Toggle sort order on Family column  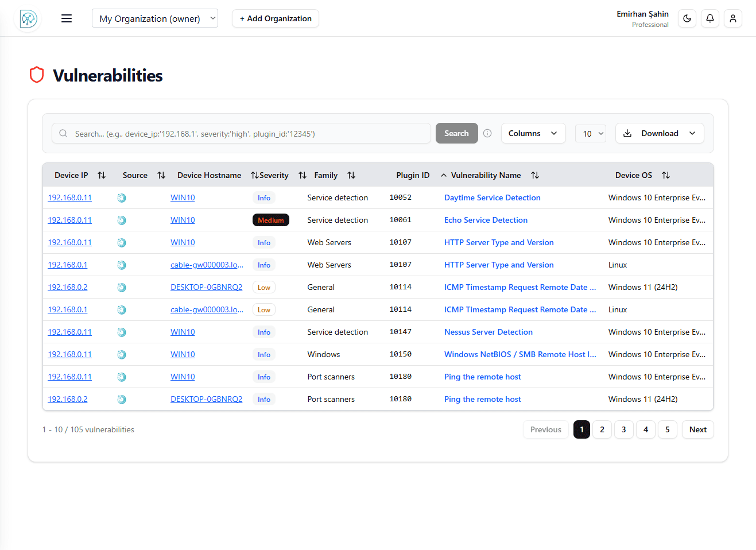[x=351, y=175]
